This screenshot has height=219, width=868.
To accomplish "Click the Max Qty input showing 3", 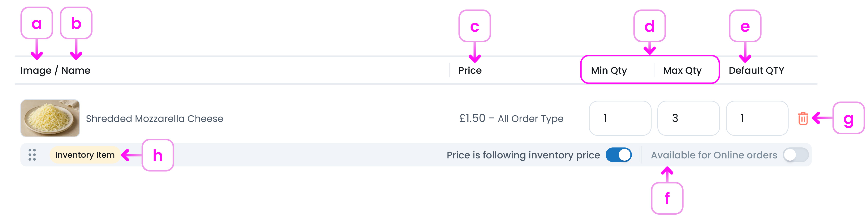I will coord(688,118).
